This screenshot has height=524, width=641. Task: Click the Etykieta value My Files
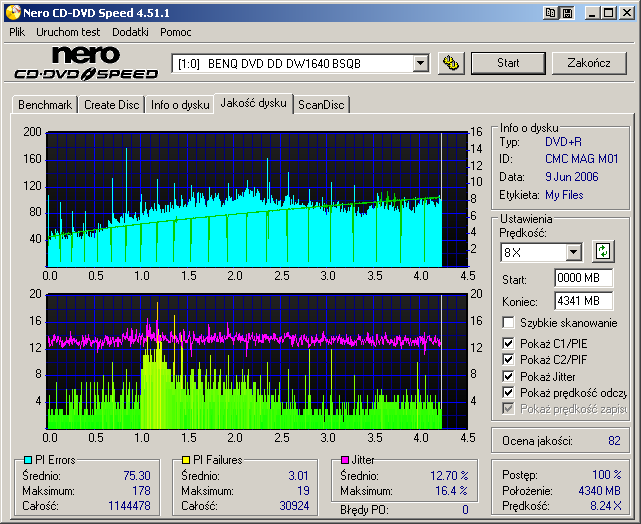click(564, 195)
